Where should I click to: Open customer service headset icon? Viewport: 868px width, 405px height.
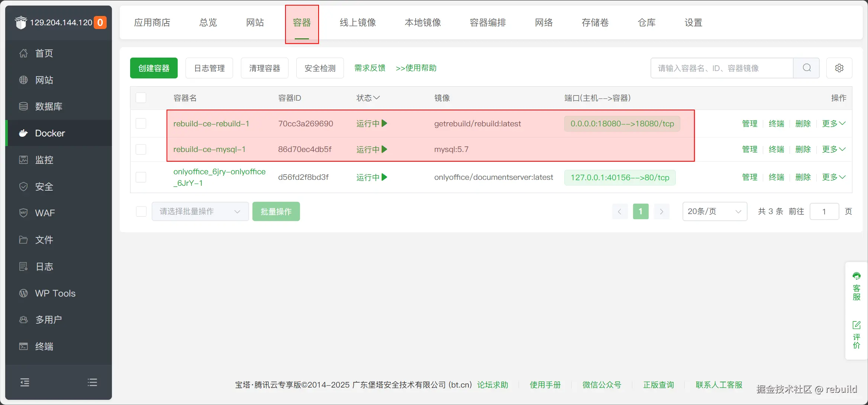(856, 276)
